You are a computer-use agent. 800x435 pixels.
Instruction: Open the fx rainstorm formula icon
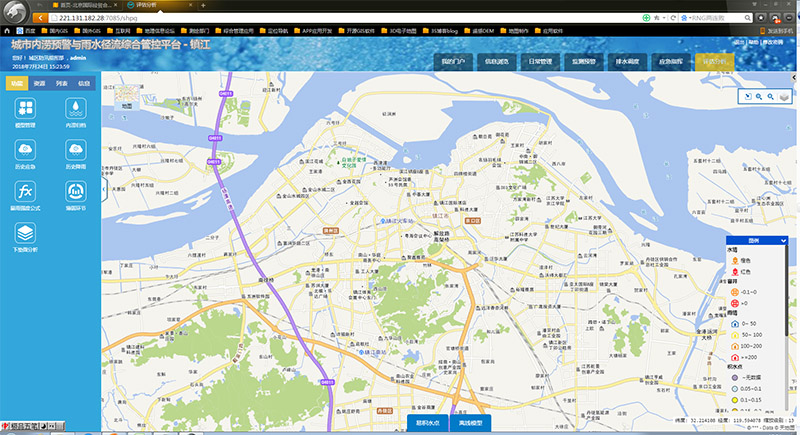(x=24, y=192)
